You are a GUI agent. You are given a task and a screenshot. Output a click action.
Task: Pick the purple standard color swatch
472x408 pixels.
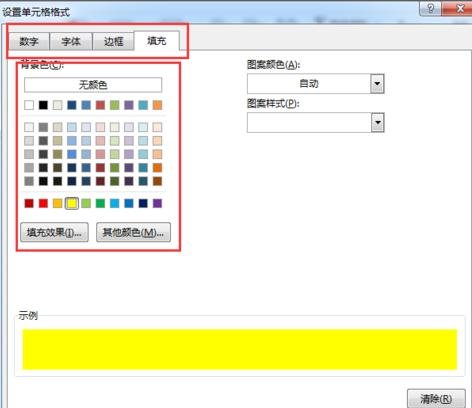157,203
